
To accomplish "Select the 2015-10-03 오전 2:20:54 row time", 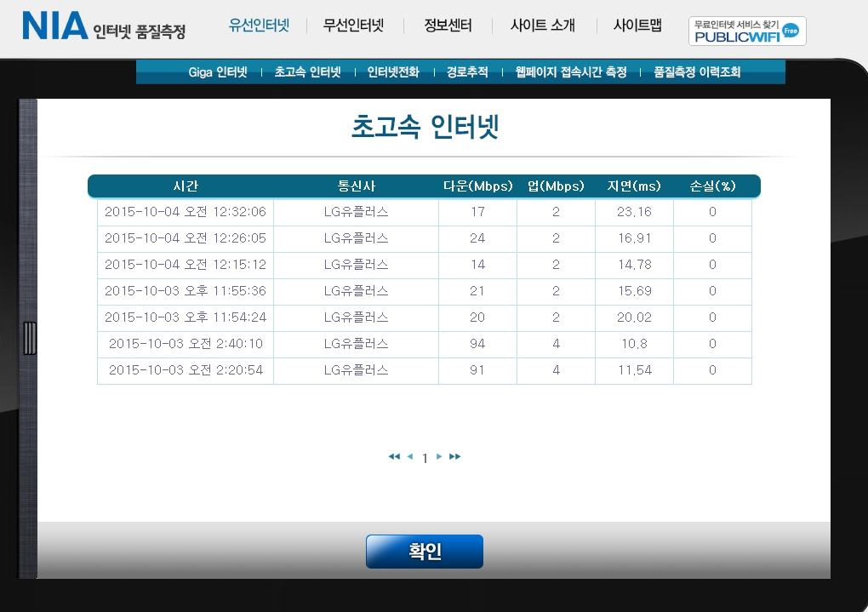I will pos(186,370).
